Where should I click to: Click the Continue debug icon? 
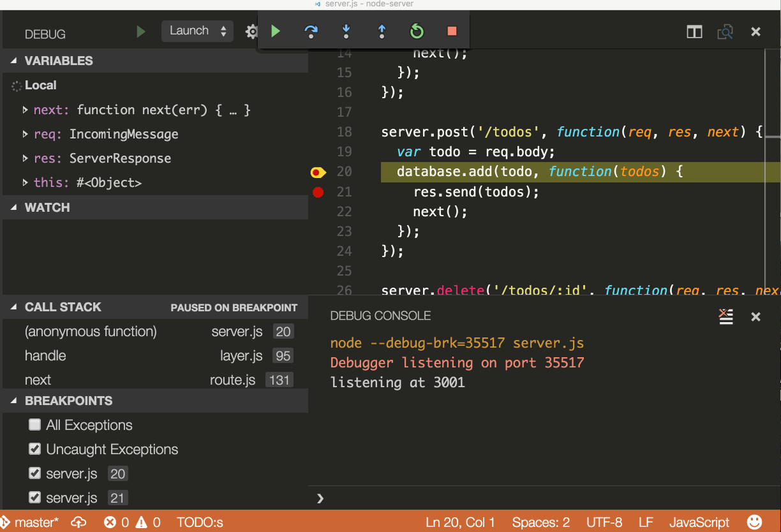[x=276, y=31]
